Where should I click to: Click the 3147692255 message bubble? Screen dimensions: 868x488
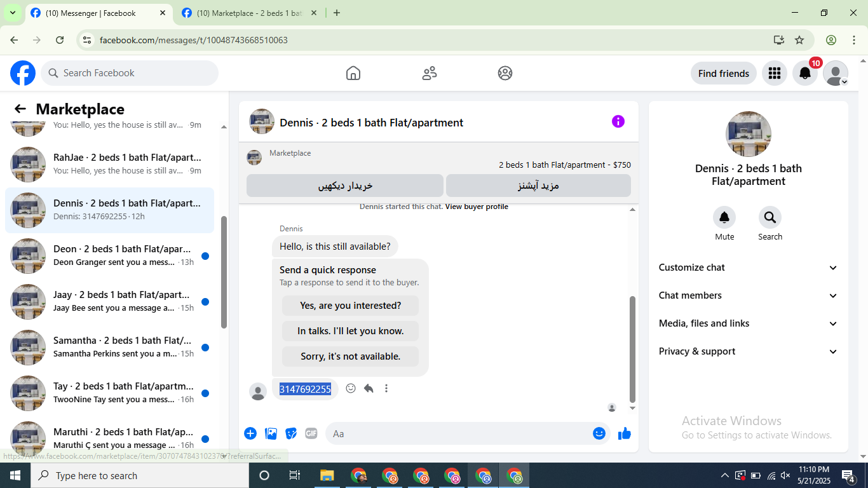305,389
